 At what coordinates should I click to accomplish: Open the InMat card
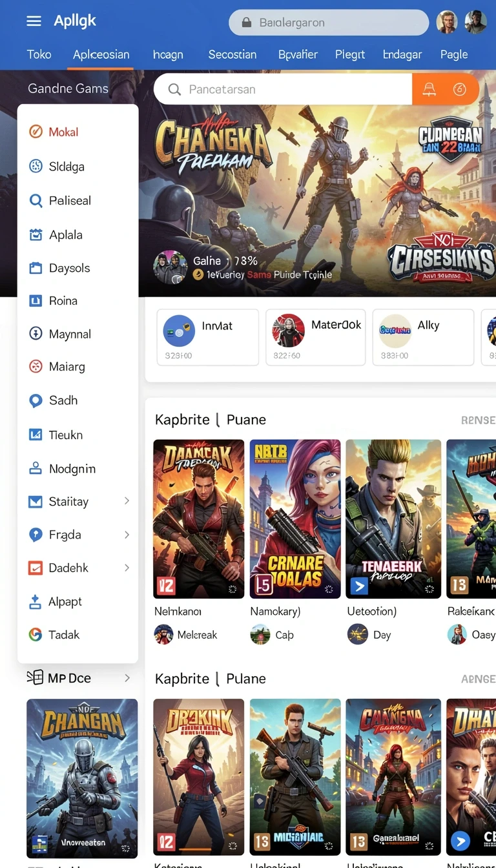(x=208, y=337)
